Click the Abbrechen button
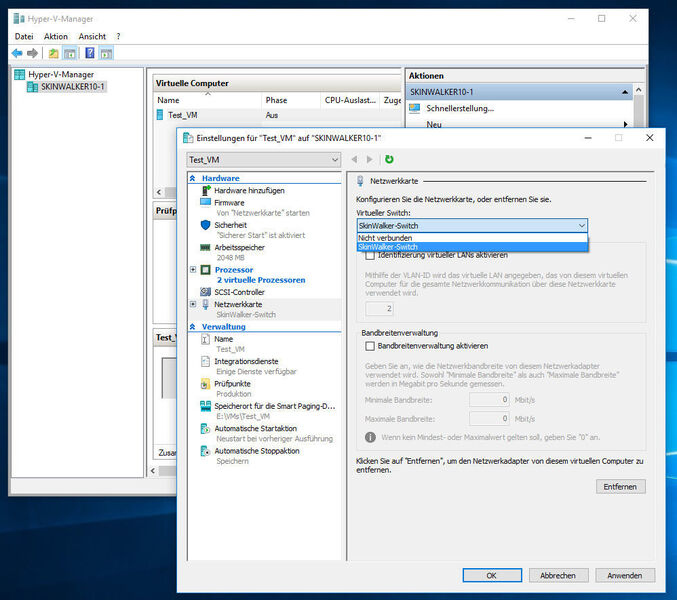The height and width of the screenshot is (600, 677). pos(558,575)
